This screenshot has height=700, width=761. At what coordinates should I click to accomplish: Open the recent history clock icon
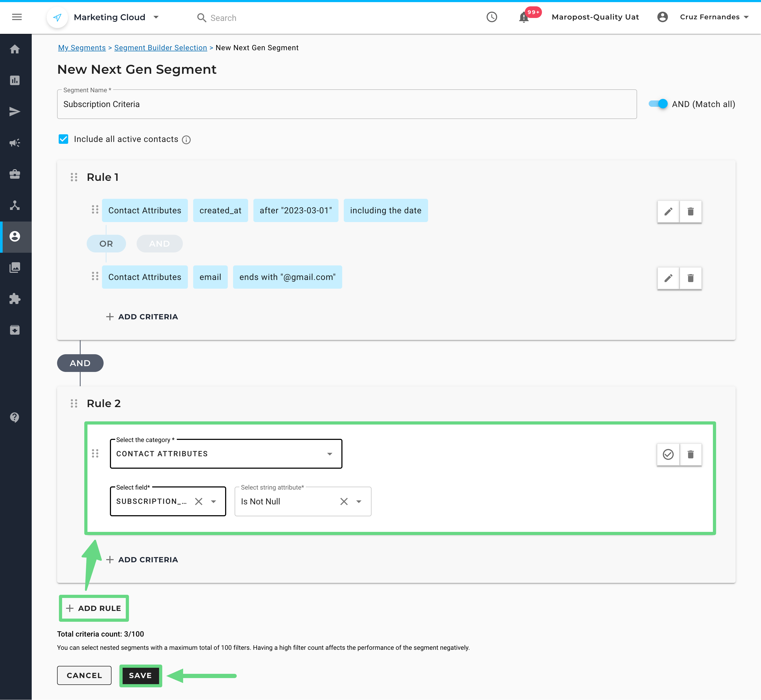coord(491,17)
